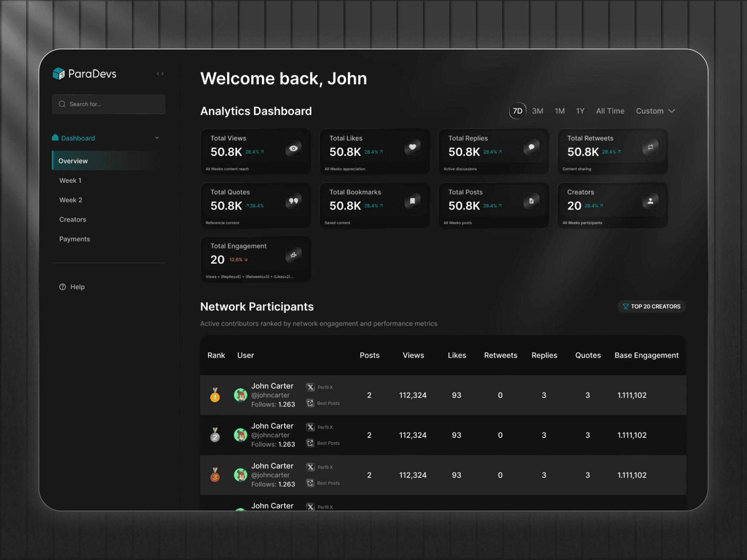Screen dimensions: 747x560
Task: Open the Payments menu item
Action: (x=74, y=239)
